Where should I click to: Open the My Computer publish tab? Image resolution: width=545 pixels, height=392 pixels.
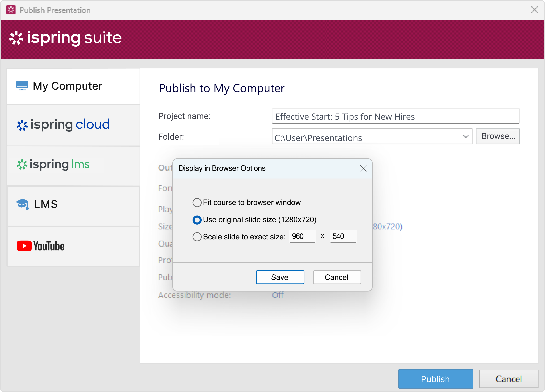(x=73, y=86)
